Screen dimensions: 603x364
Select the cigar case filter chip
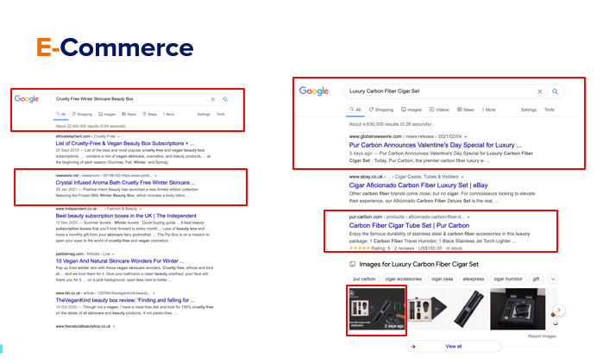tap(442, 279)
